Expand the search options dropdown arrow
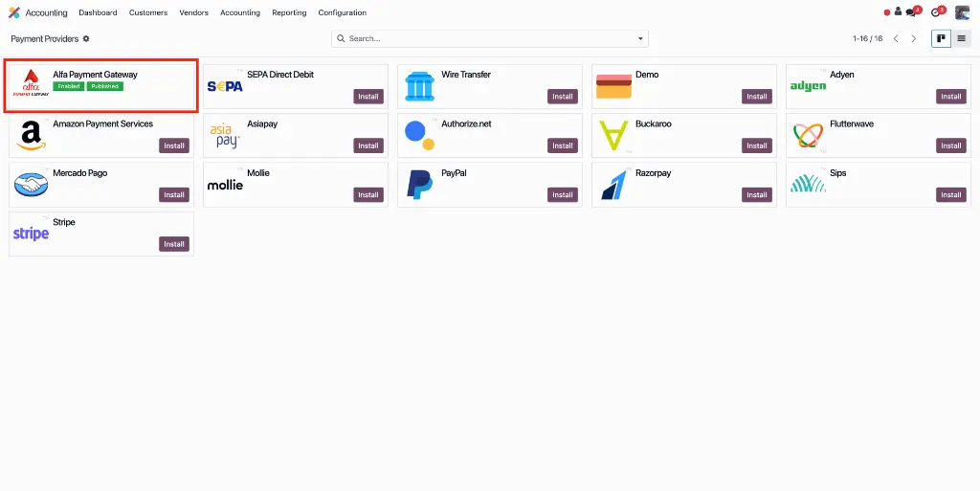The image size is (980, 491). point(640,39)
